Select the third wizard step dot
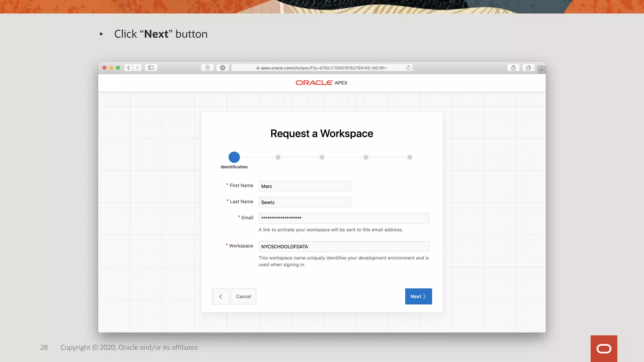The width and height of the screenshot is (644, 362). click(x=322, y=157)
